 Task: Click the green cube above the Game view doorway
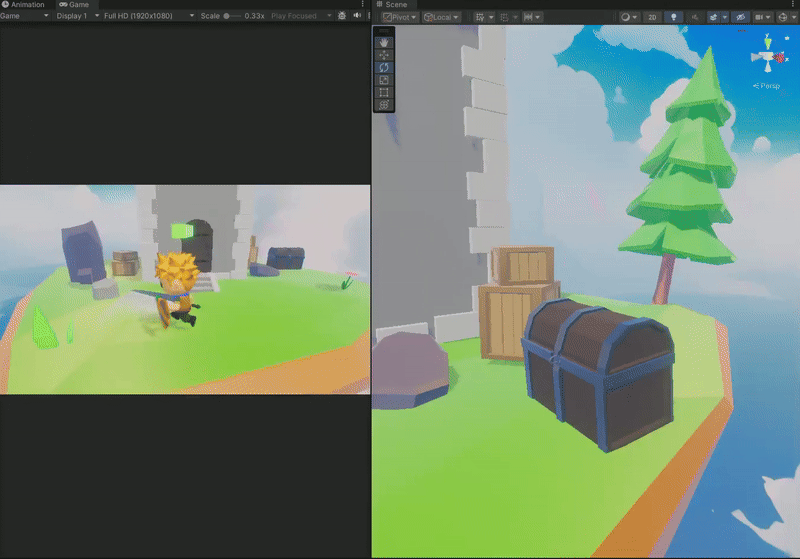pos(182,231)
